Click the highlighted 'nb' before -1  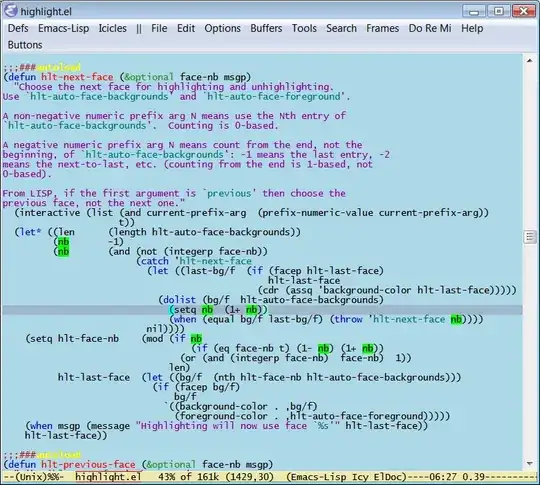click(63, 241)
